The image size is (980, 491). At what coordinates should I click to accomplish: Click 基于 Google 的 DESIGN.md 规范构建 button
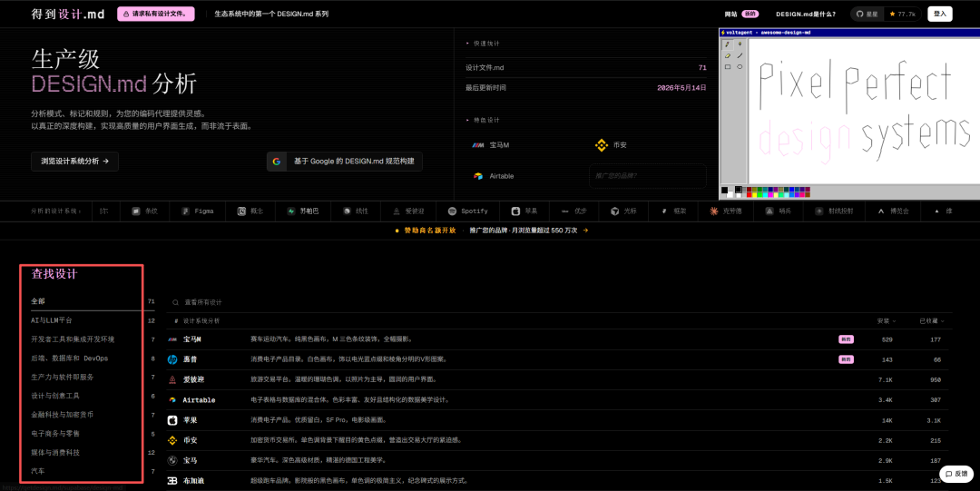click(345, 162)
